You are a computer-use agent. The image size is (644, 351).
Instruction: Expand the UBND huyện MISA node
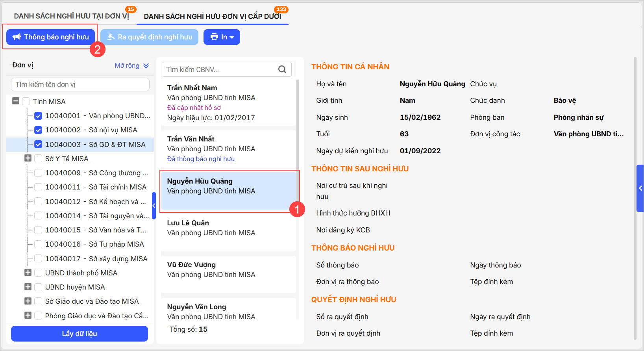pyautogui.click(x=28, y=287)
